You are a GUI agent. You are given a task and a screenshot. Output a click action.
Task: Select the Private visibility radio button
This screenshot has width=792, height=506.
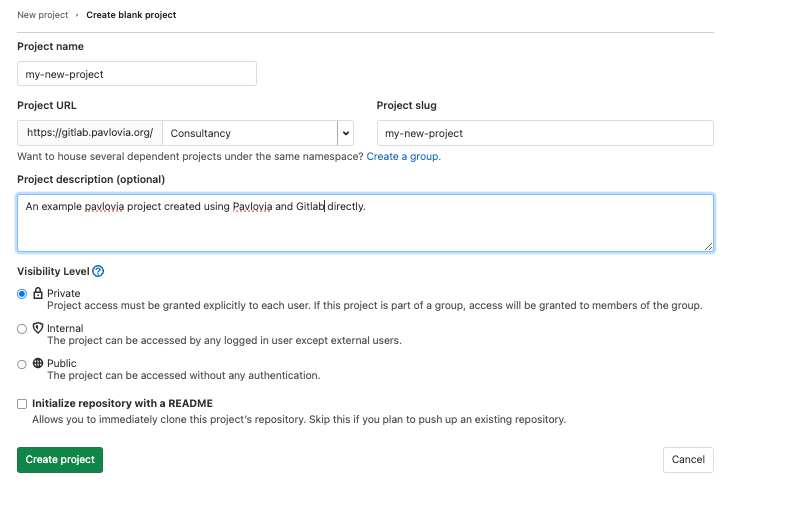pos(22,293)
